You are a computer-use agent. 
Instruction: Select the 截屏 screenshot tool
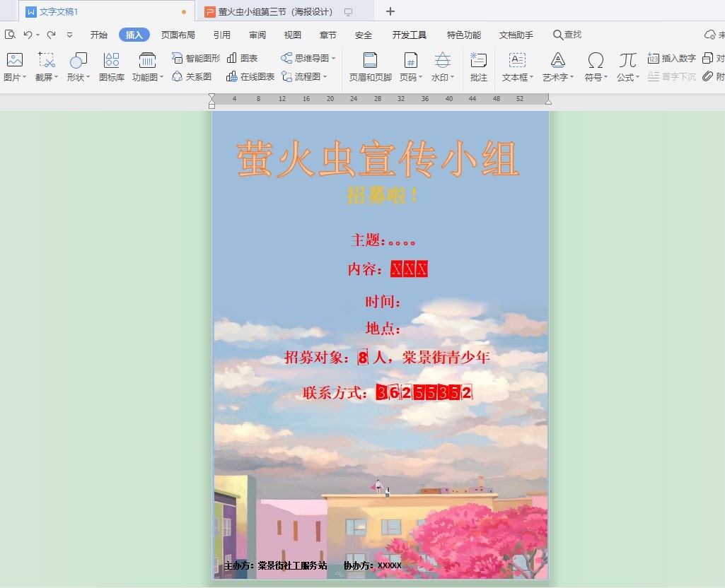tap(47, 61)
